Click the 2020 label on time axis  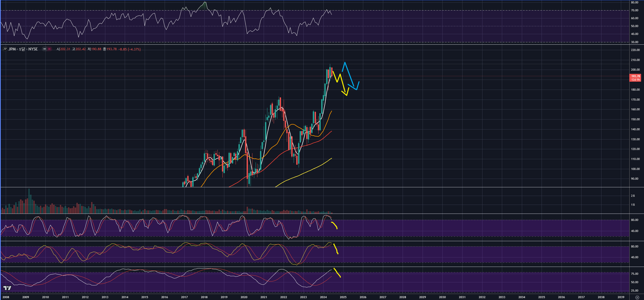click(x=244, y=297)
